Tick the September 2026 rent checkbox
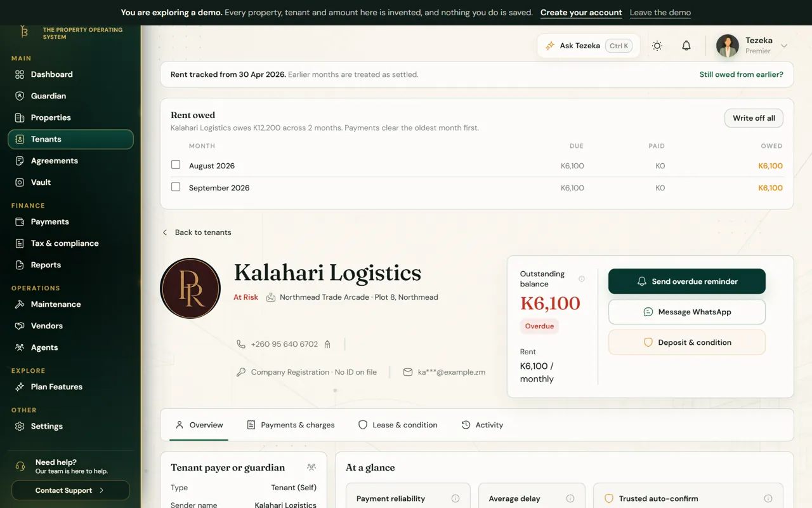812x508 pixels. pyautogui.click(x=176, y=187)
